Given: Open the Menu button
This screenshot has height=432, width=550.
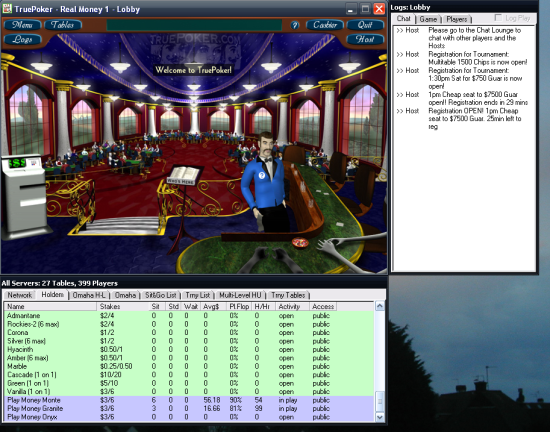Looking at the screenshot, I should point(22,25).
